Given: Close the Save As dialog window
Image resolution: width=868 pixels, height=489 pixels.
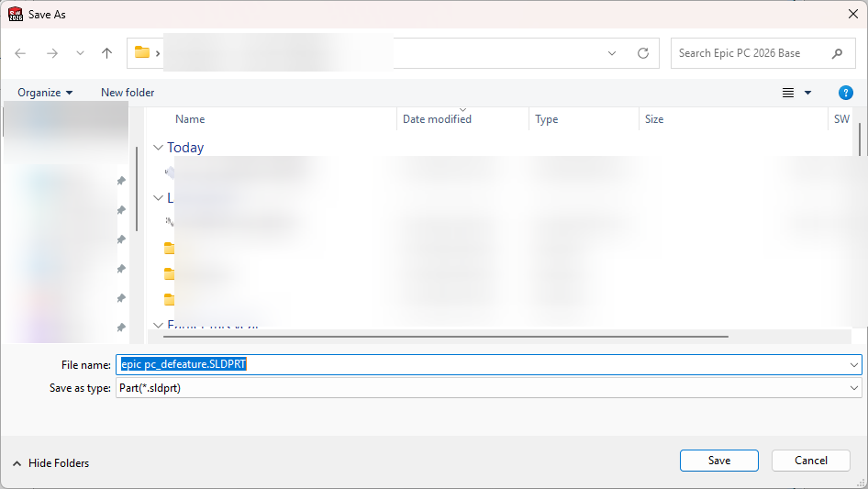Looking at the screenshot, I should (x=853, y=14).
